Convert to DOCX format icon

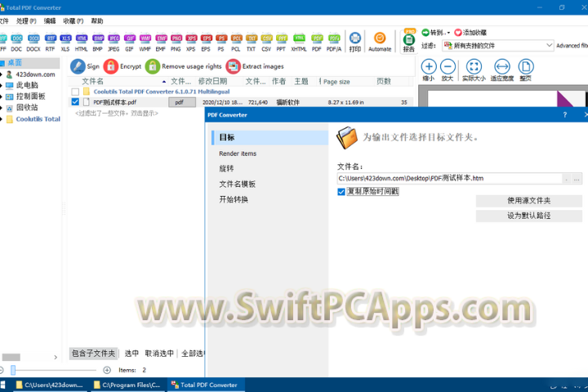coord(33,42)
